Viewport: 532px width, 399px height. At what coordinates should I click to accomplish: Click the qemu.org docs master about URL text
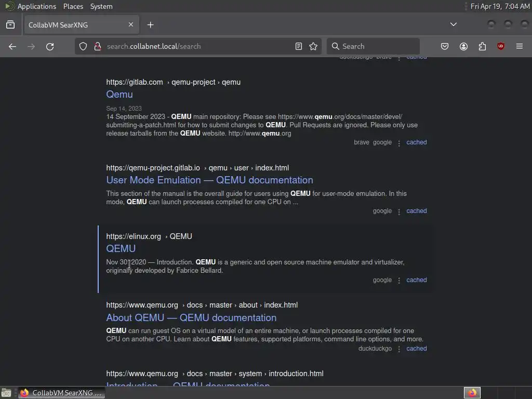pyautogui.click(x=202, y=305)
